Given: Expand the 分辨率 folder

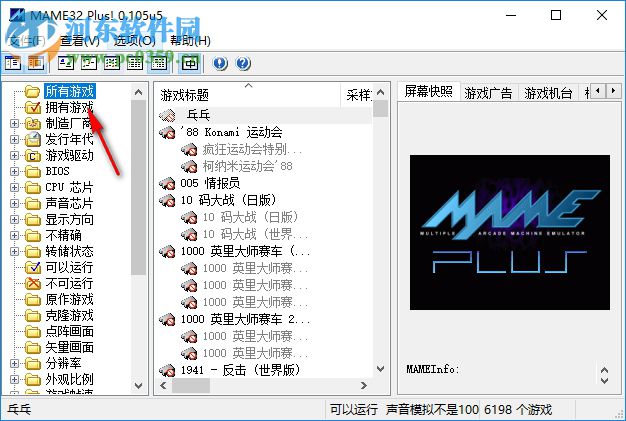Looking at the screenshot, I should coord(14,363).
